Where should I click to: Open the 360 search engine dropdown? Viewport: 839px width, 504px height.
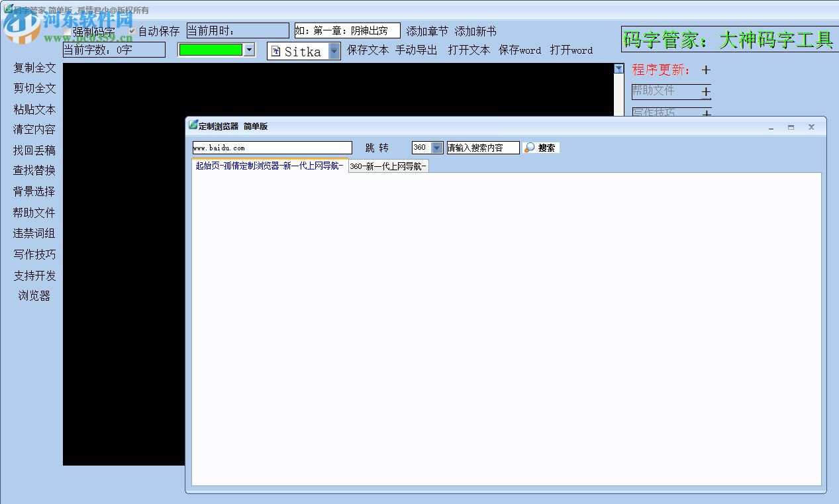(x=436, y=148)
